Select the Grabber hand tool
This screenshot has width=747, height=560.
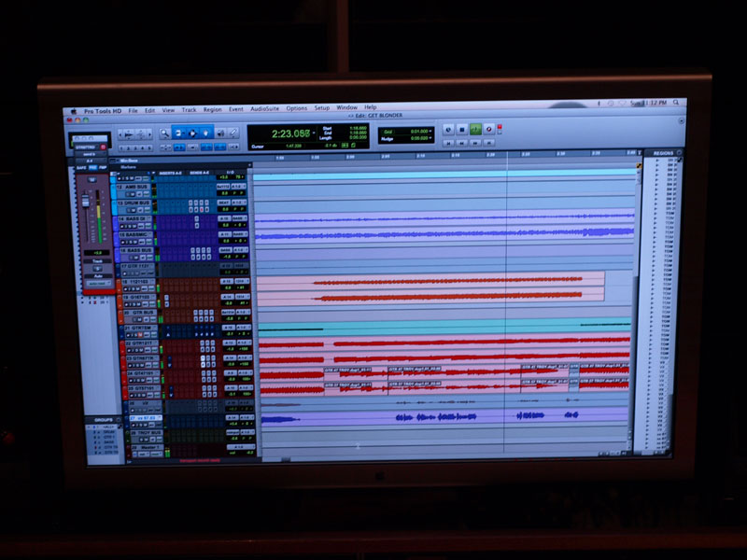[x=205, y=133]
